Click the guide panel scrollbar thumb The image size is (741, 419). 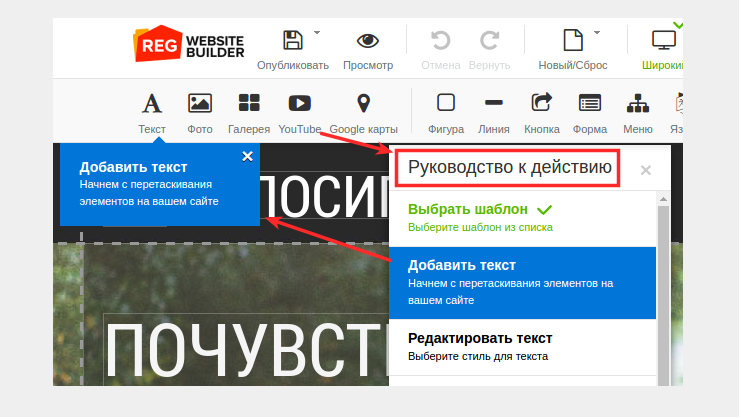(x=663, y=296)
